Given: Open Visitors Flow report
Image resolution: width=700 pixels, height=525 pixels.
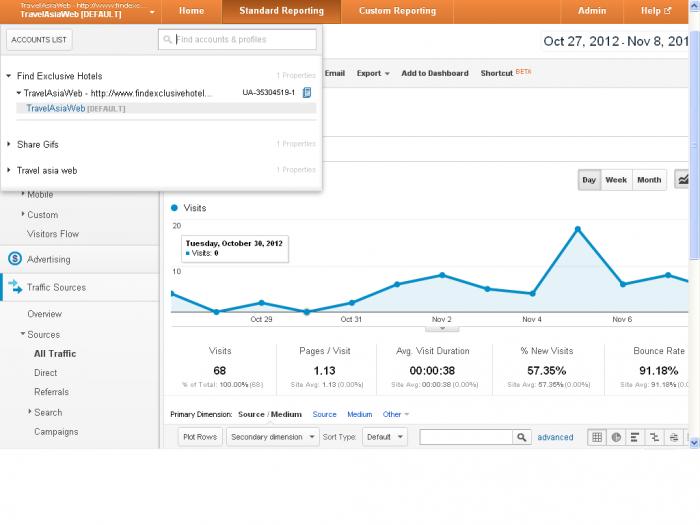Looking at the screenshot, I should click(x=53, y=234).
